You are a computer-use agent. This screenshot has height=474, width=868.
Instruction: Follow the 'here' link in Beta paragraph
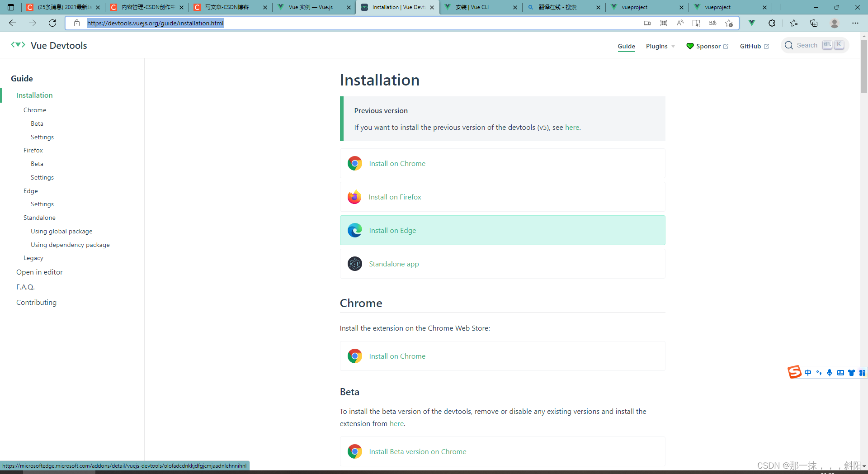coord(396,424)
